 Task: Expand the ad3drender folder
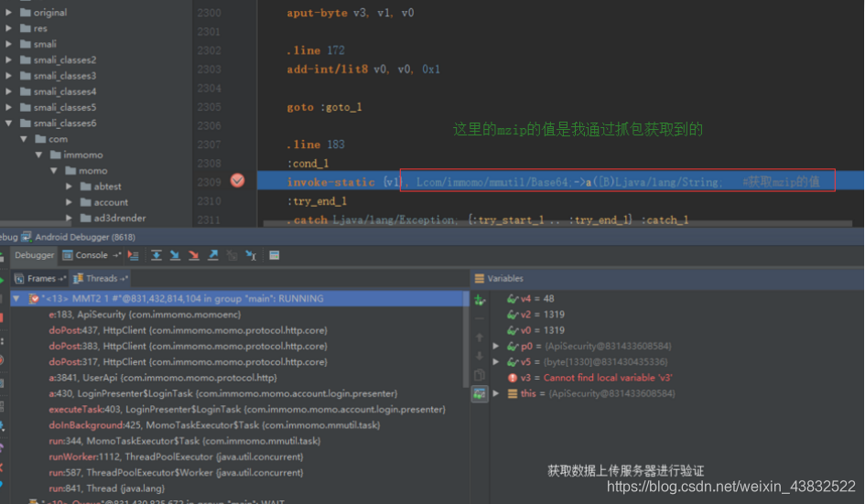[x=69, y=218]
